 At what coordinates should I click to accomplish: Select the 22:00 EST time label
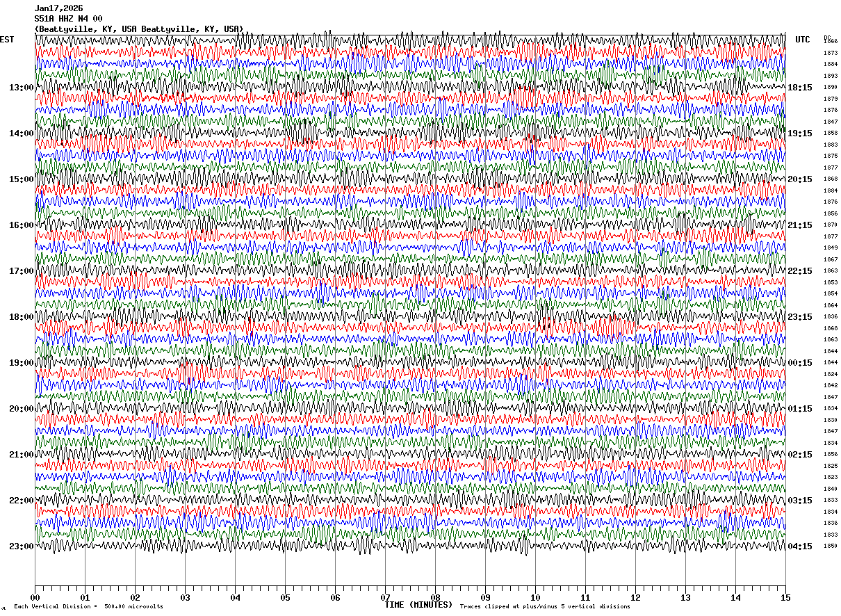[x=21, y=501]
